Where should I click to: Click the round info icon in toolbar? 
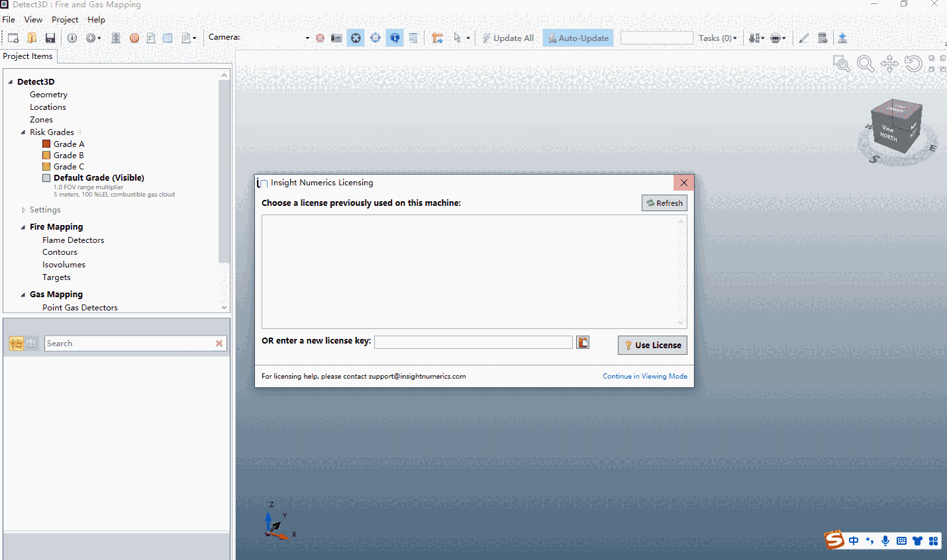click(x=72, y=38)
